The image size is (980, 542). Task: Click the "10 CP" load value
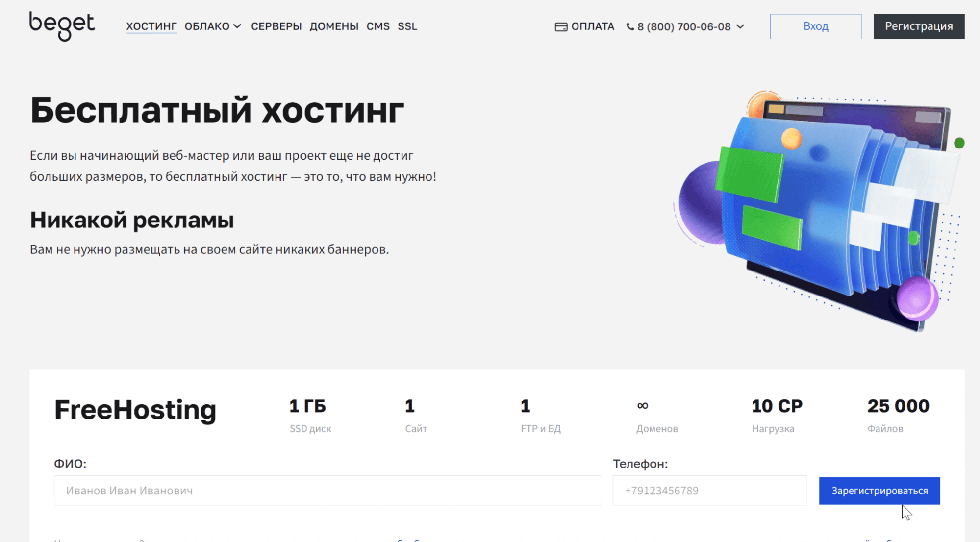[x=777, y=406]
